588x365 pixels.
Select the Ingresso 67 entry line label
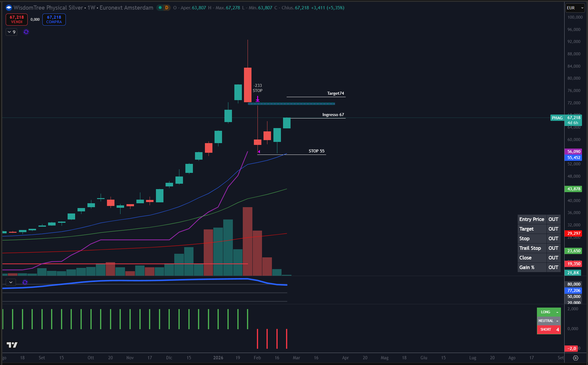pos(333,115)
